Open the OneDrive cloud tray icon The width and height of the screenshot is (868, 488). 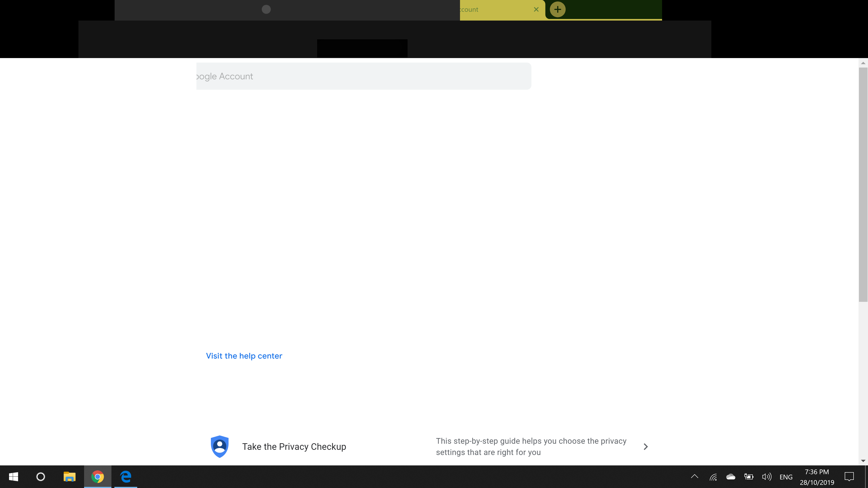pos(731,476)
